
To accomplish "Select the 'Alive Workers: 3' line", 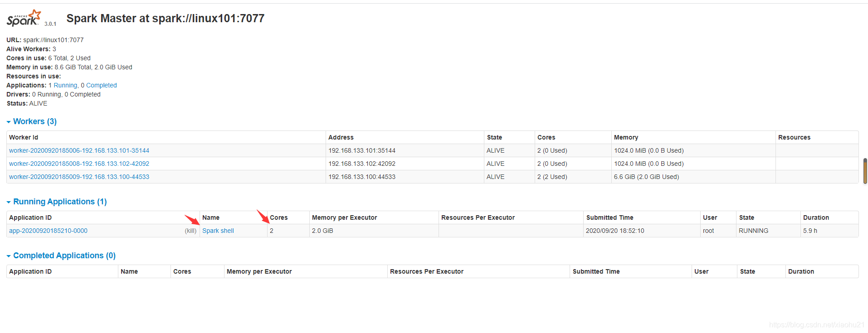I will click(x=31, y=49).
